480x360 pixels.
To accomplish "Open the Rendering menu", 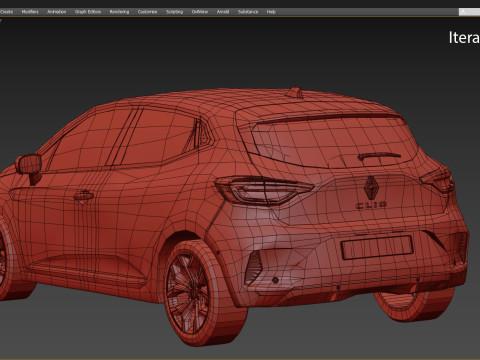I will coord(119,12).
